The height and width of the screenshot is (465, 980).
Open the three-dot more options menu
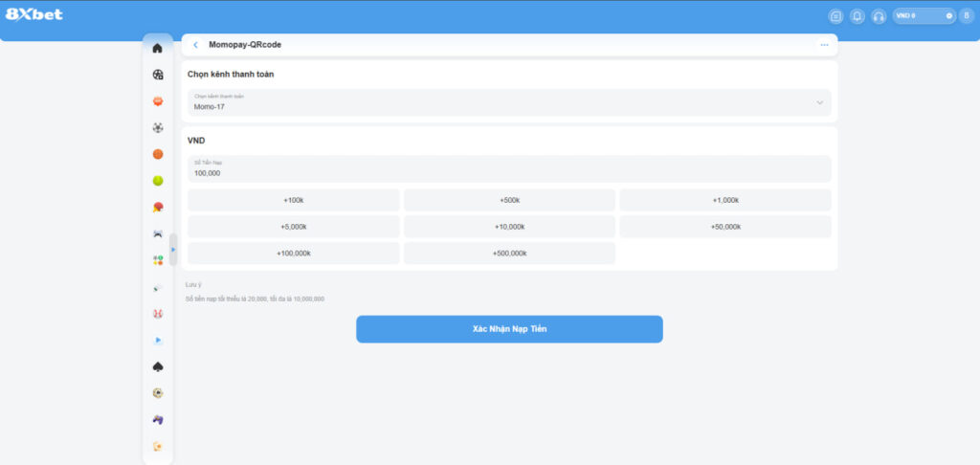(824, 45)
